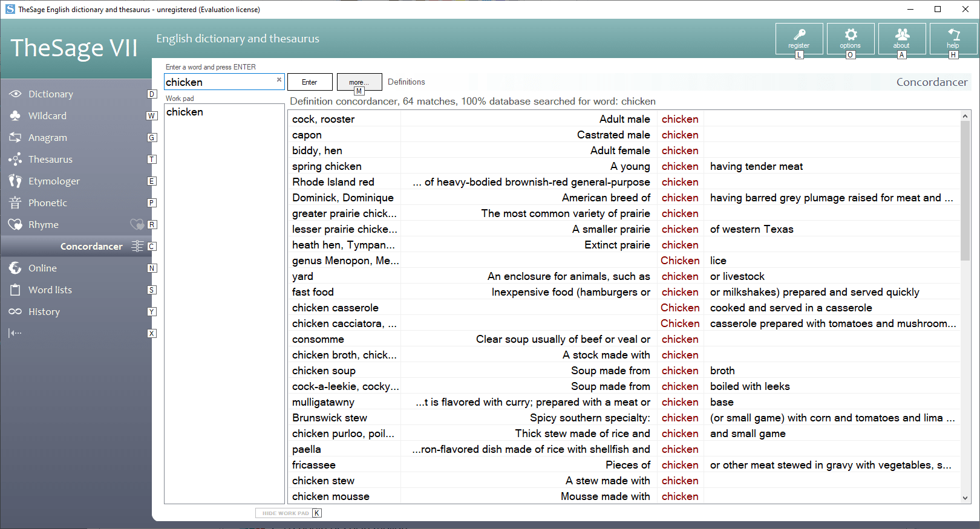Click the 'Definitions' label
Viewport: 980px width, 529px height.
pos(407,82)
